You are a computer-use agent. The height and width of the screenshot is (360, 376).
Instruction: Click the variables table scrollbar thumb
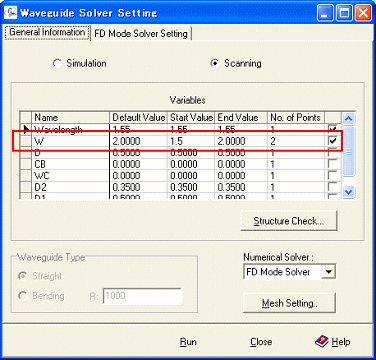[x=349, y=151]
